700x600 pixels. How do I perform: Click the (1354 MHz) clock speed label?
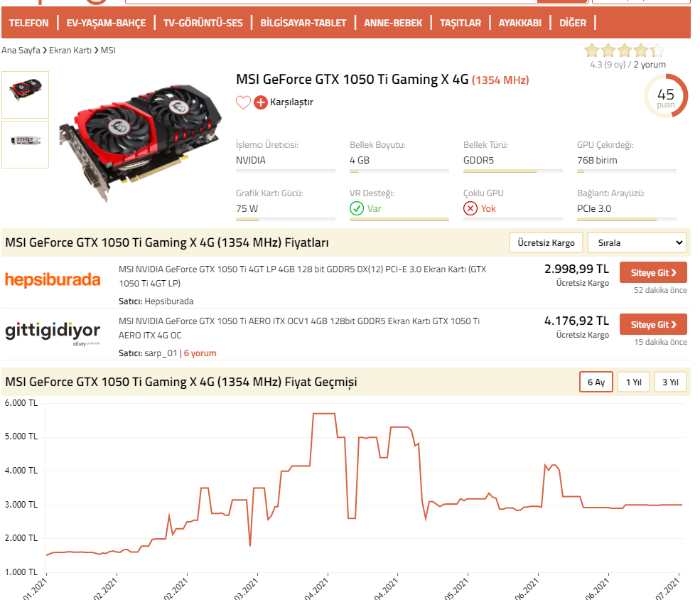tap(500, 80)
